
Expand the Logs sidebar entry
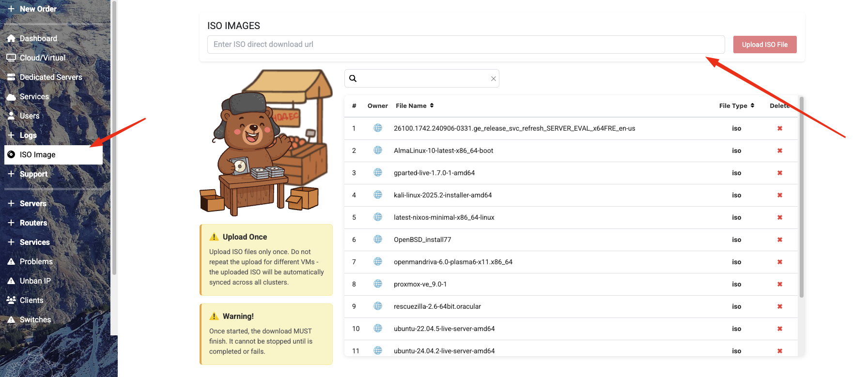[28, 135]
